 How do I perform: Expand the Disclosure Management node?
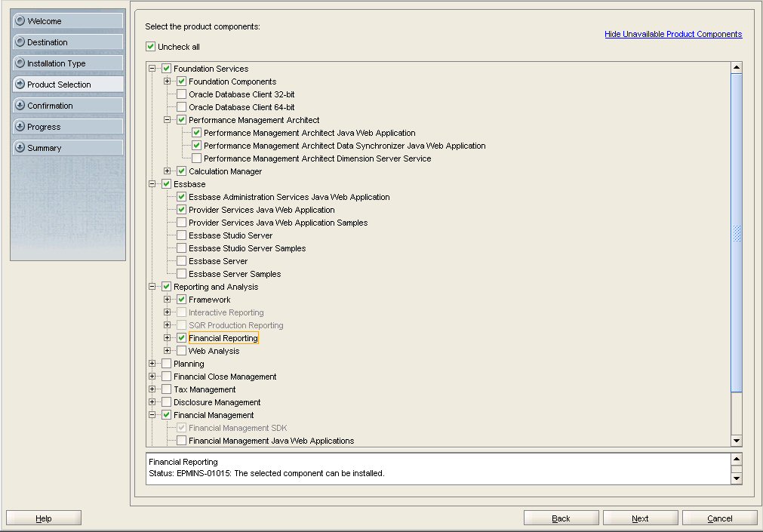(152, 402)
